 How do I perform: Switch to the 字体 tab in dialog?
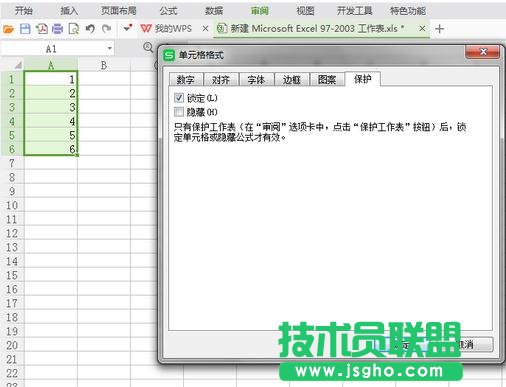(256, 80)
